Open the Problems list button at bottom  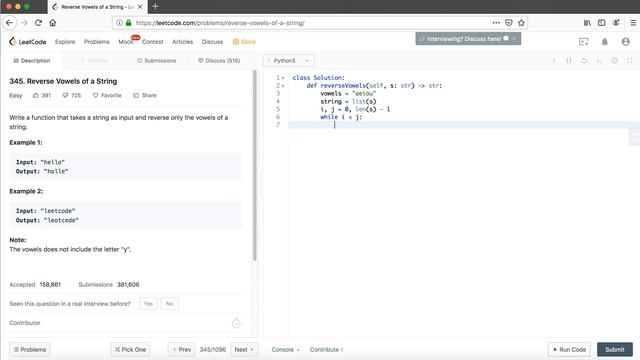click(x=29, y=349)
